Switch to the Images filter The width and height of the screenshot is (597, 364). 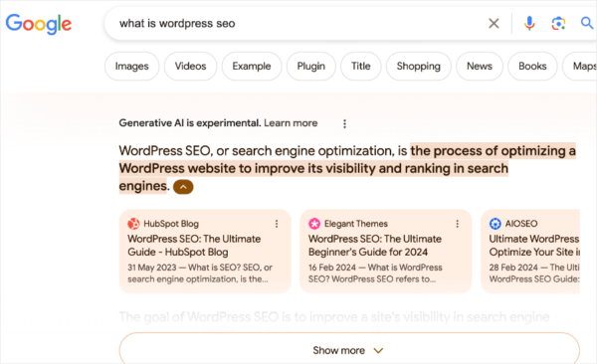tap(131, 67)
